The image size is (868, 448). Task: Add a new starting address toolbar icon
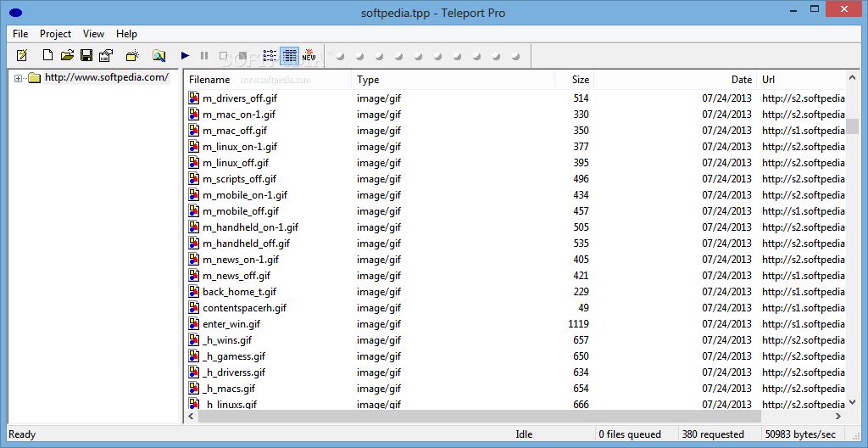click(x=132, y=55)
